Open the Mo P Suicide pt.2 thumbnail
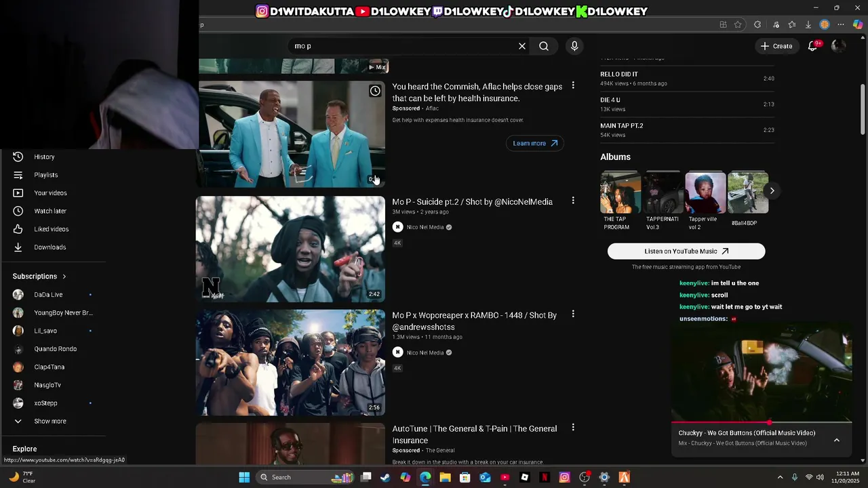This screenshot has height=488, width=868. pyautogui.click(x=290, y=249)
